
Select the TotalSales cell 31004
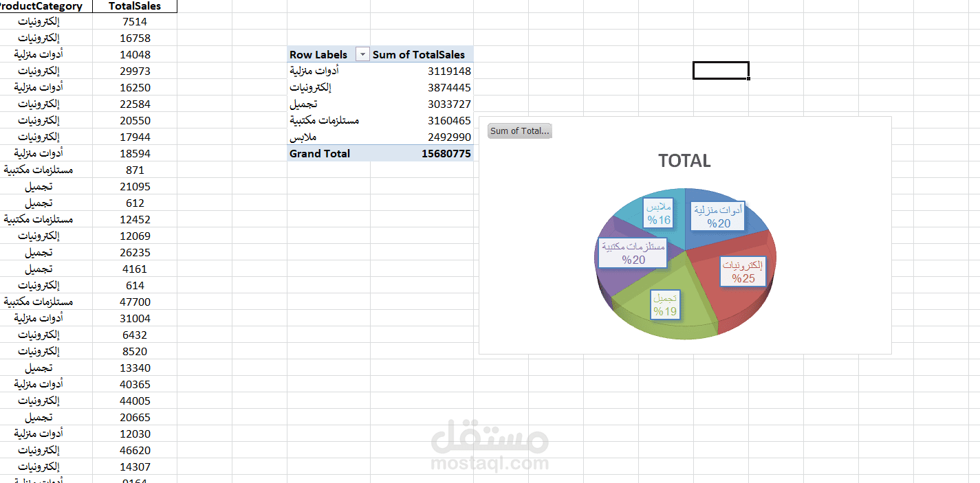[x=135, y=318]
